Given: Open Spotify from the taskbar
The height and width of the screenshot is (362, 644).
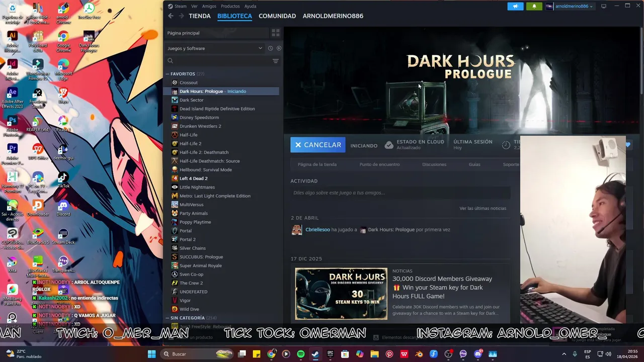Looking at the screenshot, I should pyautogui.click(x=301, y=354).
